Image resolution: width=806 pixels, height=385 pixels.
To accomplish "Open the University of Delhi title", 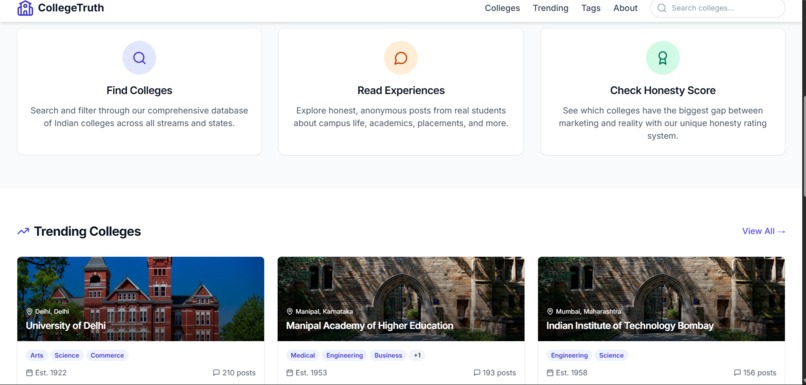I will [x=66, y=326].
